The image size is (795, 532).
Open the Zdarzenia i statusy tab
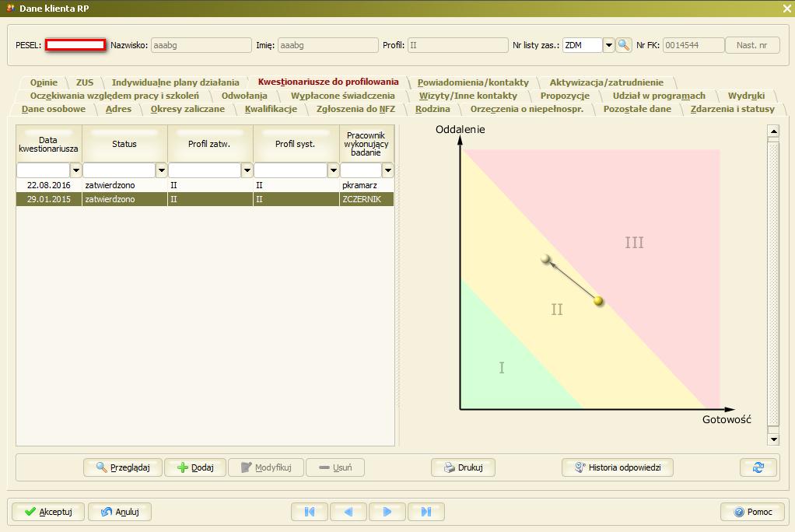(733, 109)
